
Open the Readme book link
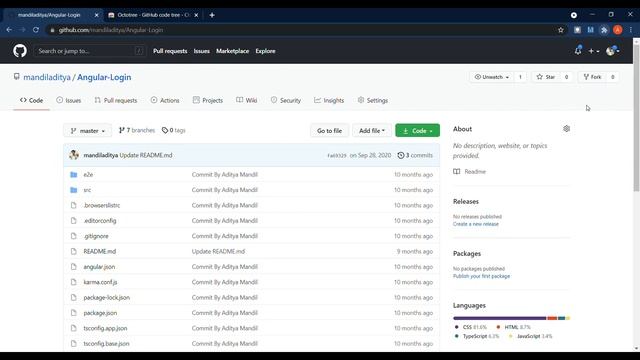click(x=469, y=171)
